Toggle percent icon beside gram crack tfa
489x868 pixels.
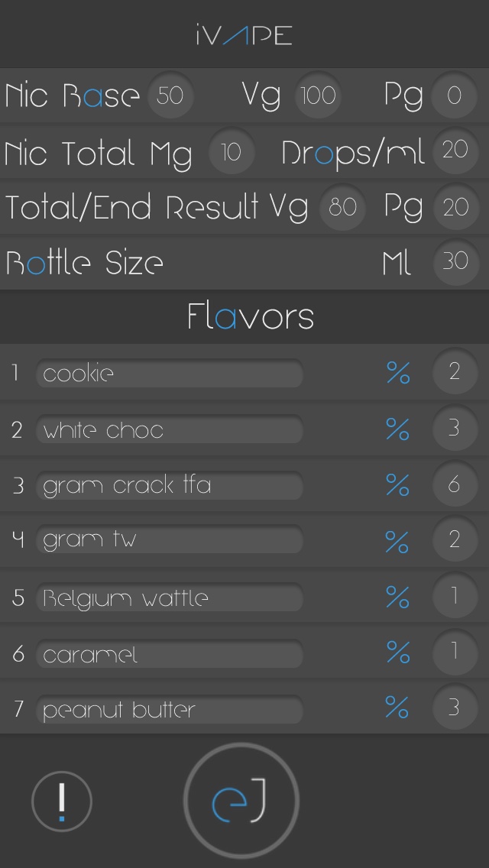click(x=397, y=485)
